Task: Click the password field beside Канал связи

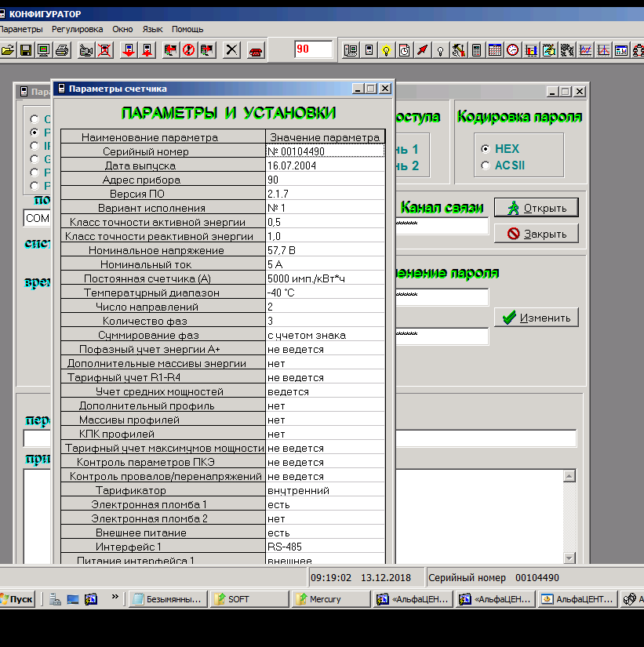Action: click(x=442, y=226)
